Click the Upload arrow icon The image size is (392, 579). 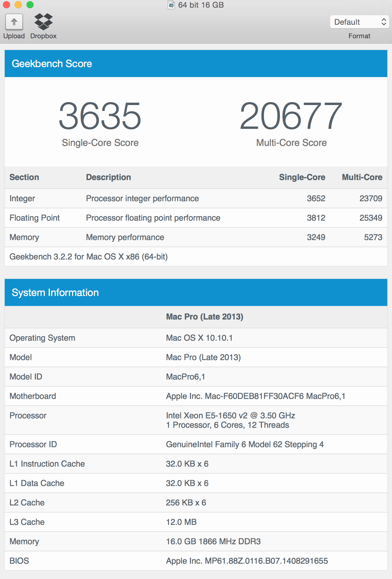click(x=14, y=22)
